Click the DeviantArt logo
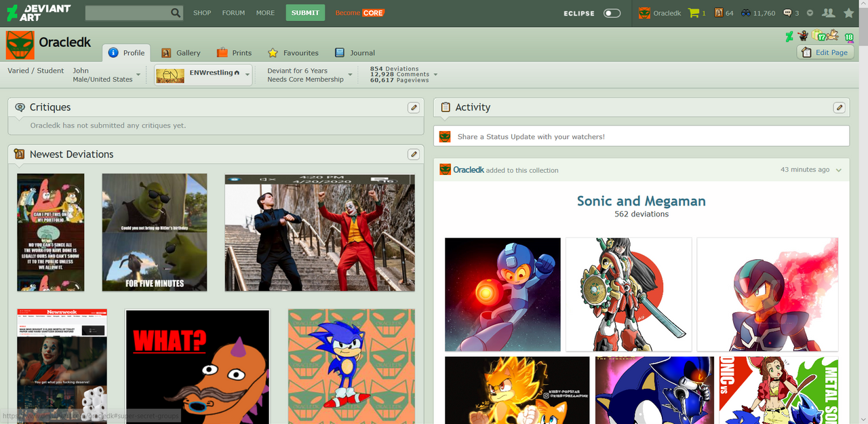 tap(39, 13)
